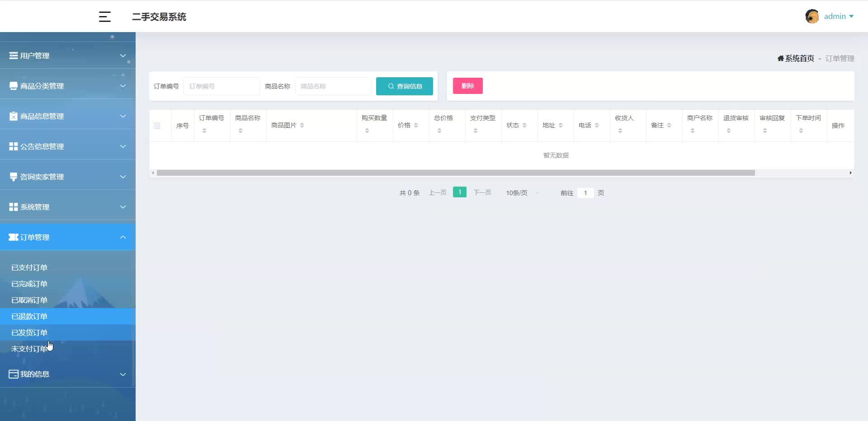The width and height of the screenshot is (868, 421).
Task: Click the scrollbar right arrow
Action: [x=850, y=173]
